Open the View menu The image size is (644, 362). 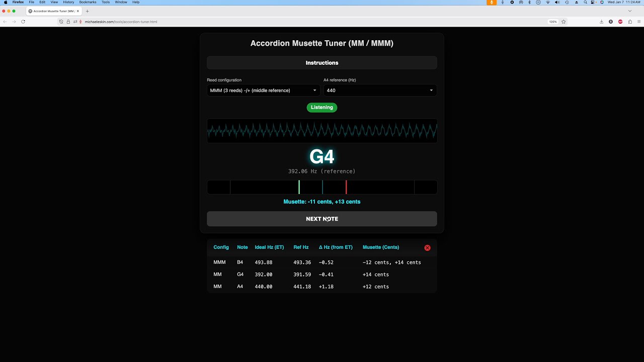(x=54, y=2)
